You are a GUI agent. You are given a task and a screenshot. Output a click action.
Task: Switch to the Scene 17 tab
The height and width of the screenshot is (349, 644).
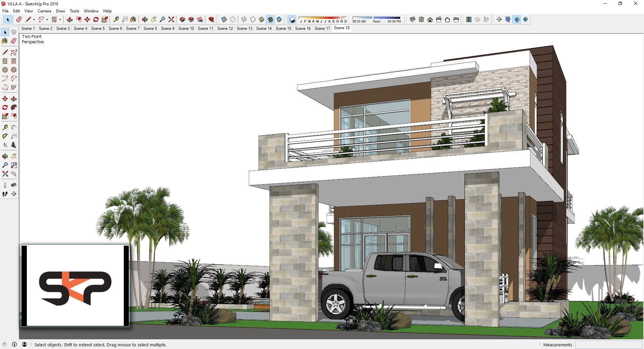click(322, 29)
